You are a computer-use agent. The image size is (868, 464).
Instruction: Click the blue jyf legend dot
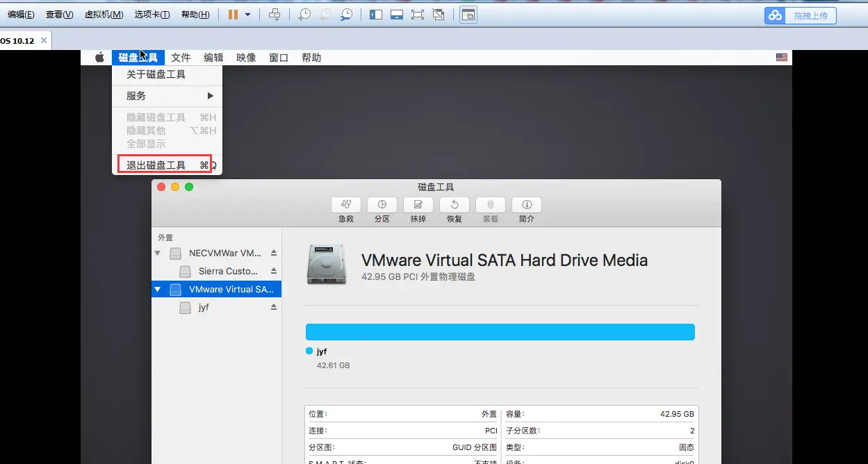[x=309, y=351]
